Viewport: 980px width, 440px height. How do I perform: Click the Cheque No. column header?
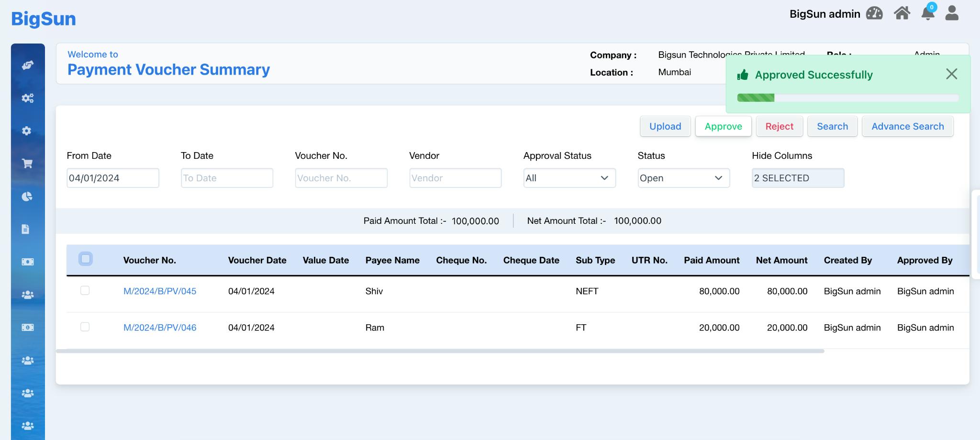(461, 260)
